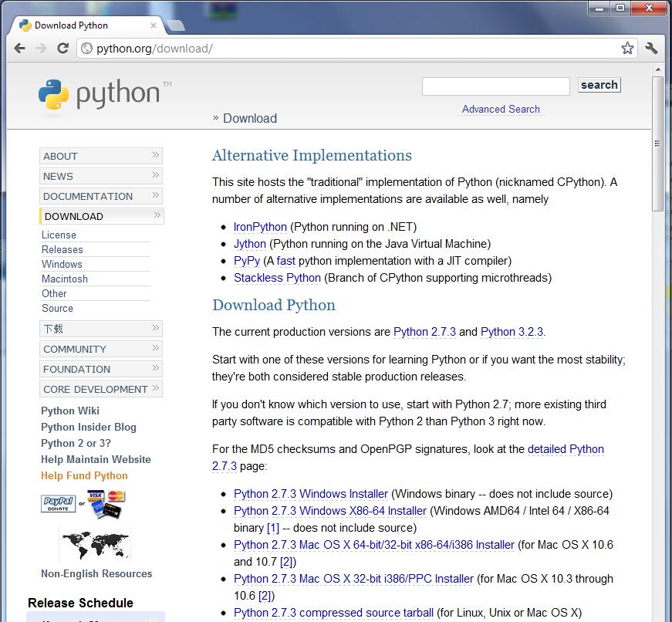
Task: Open a new browser tab
Action: pyautogui.click(x=176, y=25)
